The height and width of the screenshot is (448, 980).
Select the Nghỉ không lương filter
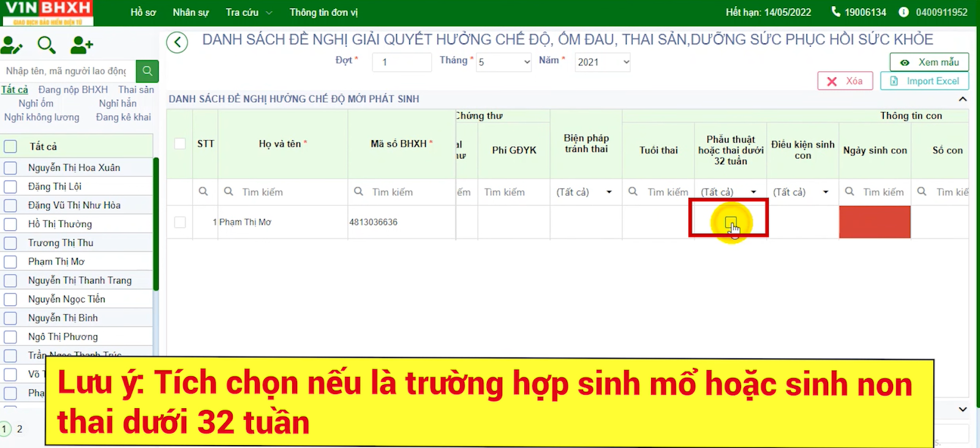42,117
